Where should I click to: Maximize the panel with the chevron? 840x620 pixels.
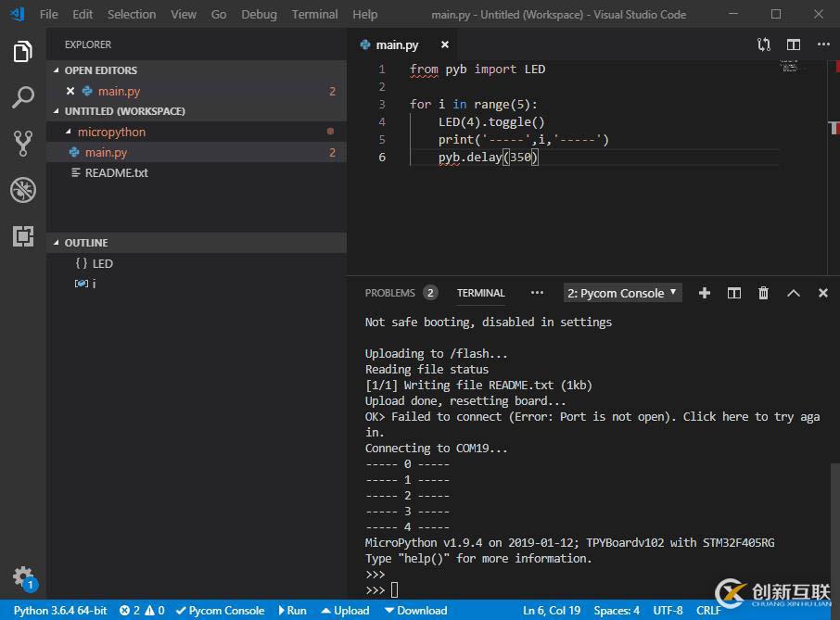tap(793, 292)
